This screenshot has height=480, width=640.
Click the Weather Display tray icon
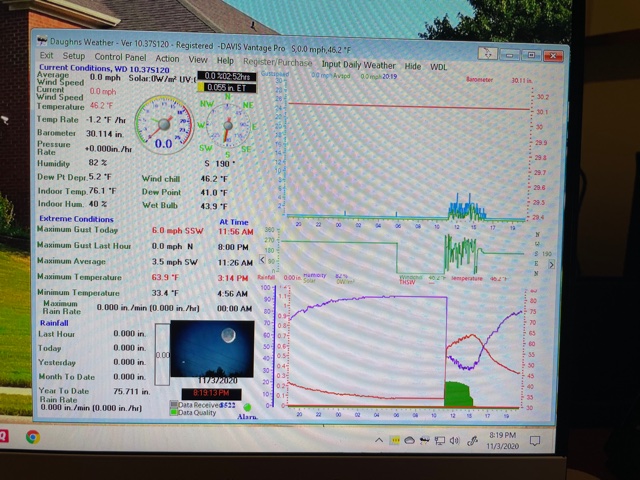tap(424, 440)
